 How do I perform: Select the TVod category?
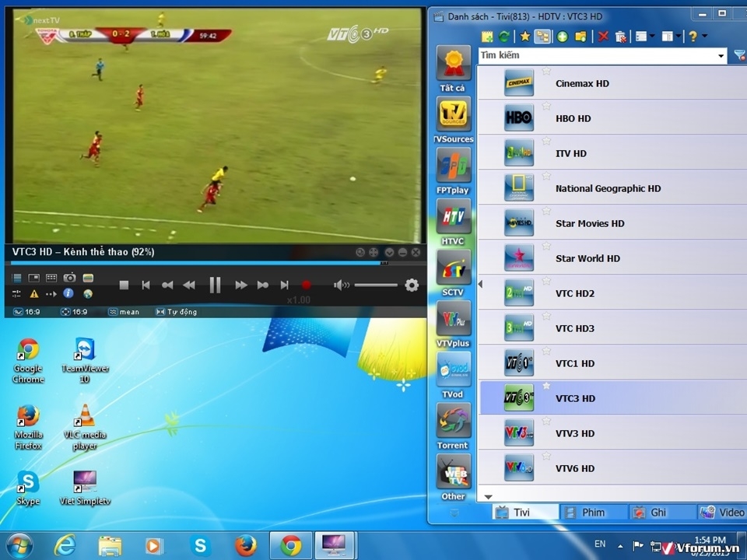[x=453, y=375]
